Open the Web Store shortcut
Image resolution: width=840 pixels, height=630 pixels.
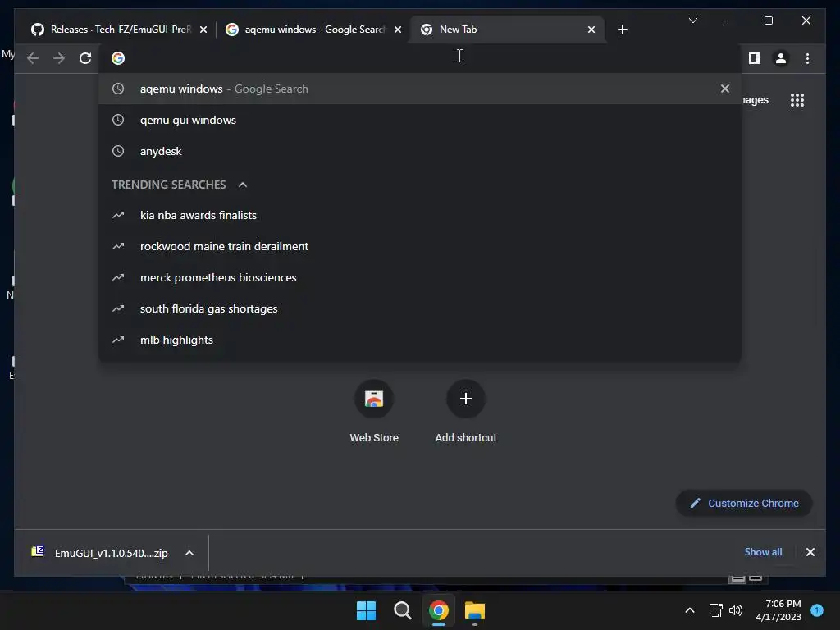click(374, 412)
